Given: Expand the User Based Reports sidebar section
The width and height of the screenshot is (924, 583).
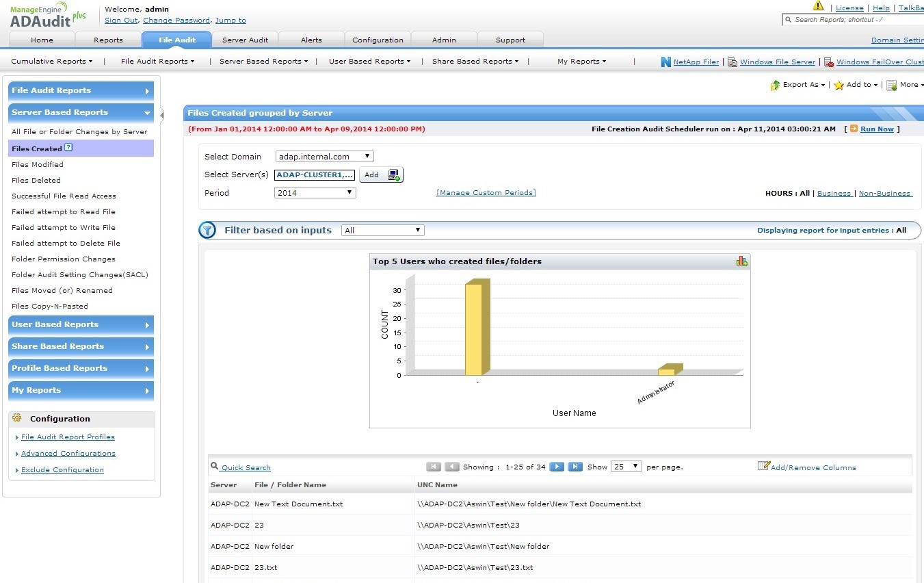Looking at the screenshot, I should click(81, 324).
